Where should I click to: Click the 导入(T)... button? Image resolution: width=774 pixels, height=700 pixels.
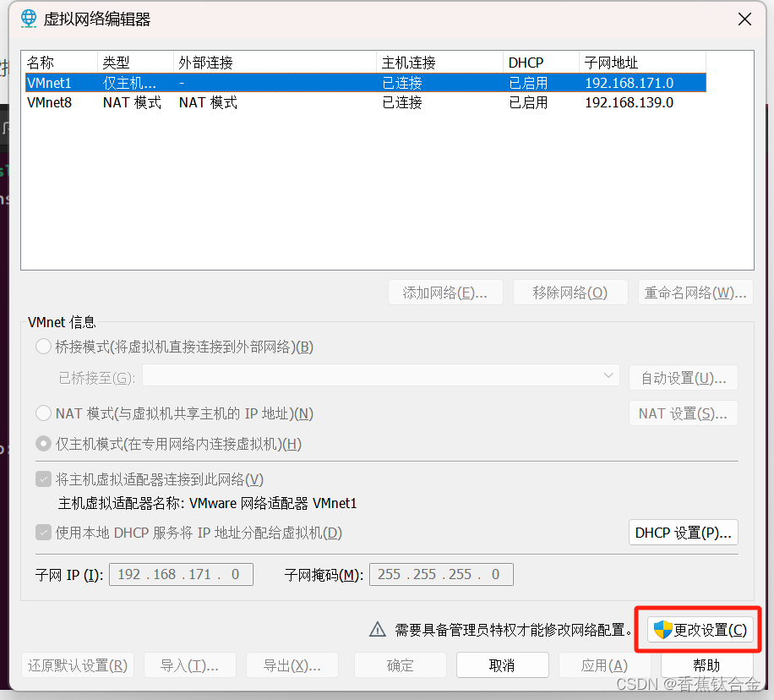pos(189,665)
